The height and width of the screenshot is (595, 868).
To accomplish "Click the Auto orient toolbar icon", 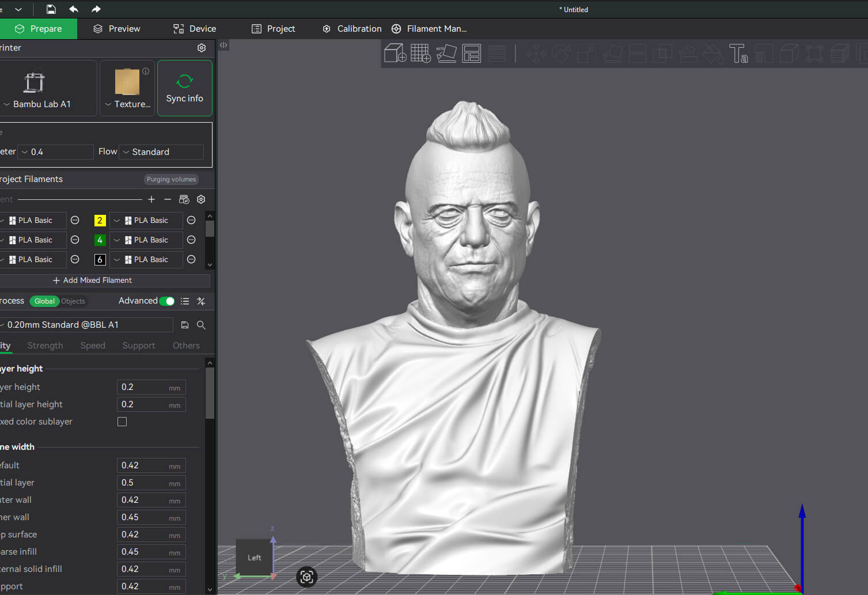I will pos(446,53).
